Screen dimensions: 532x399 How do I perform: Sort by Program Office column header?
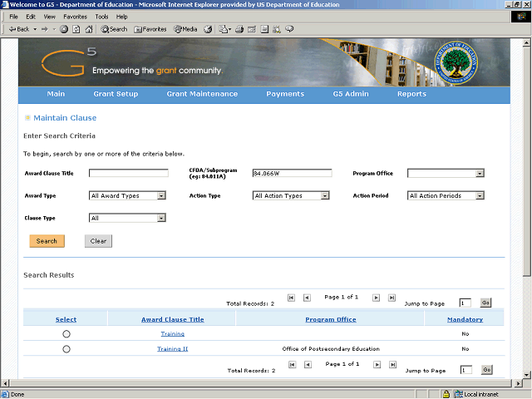[x=331, y=319]
